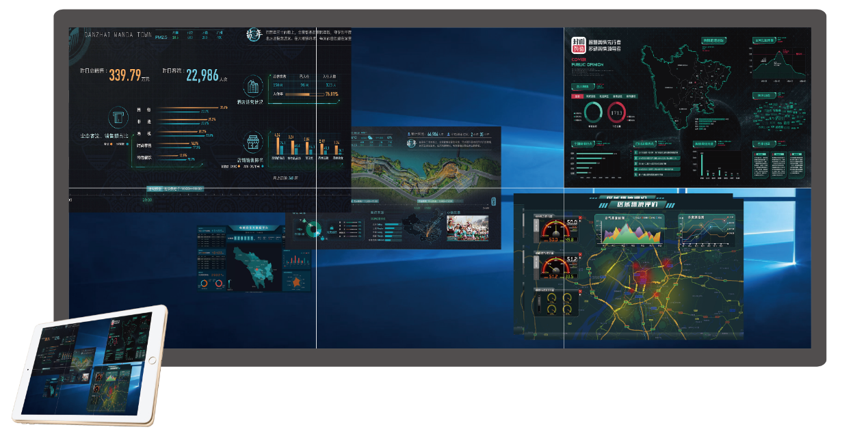Click the green donut chart ring
The image size is (868, 438).
pos(594,112)
